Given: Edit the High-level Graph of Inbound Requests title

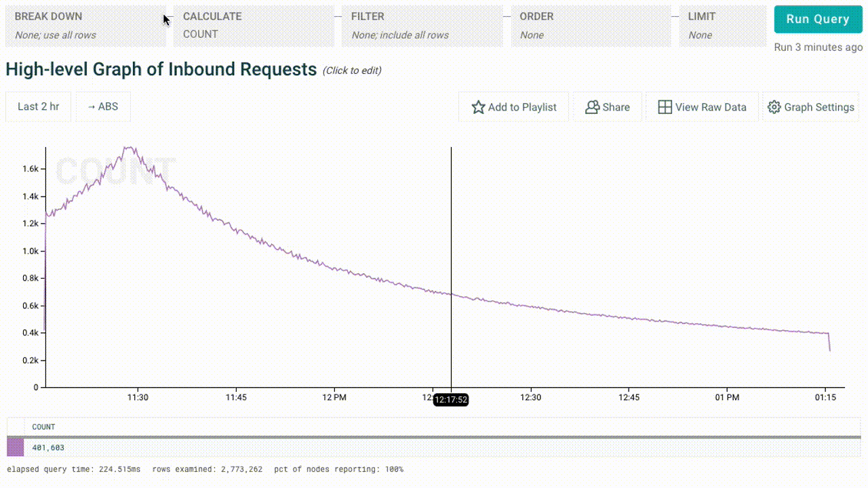Looking at the screenshot, I should pyautogui.click(x=161, y=69).
